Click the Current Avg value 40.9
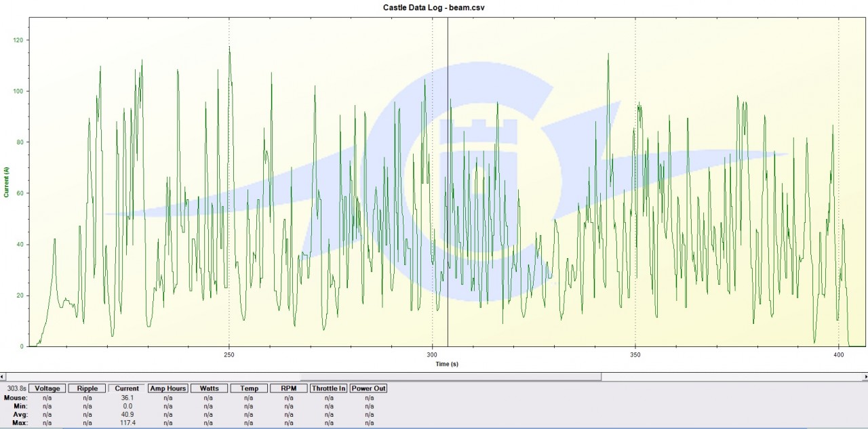This screenshot has height=429, width=868. click(x=127, y=414)
